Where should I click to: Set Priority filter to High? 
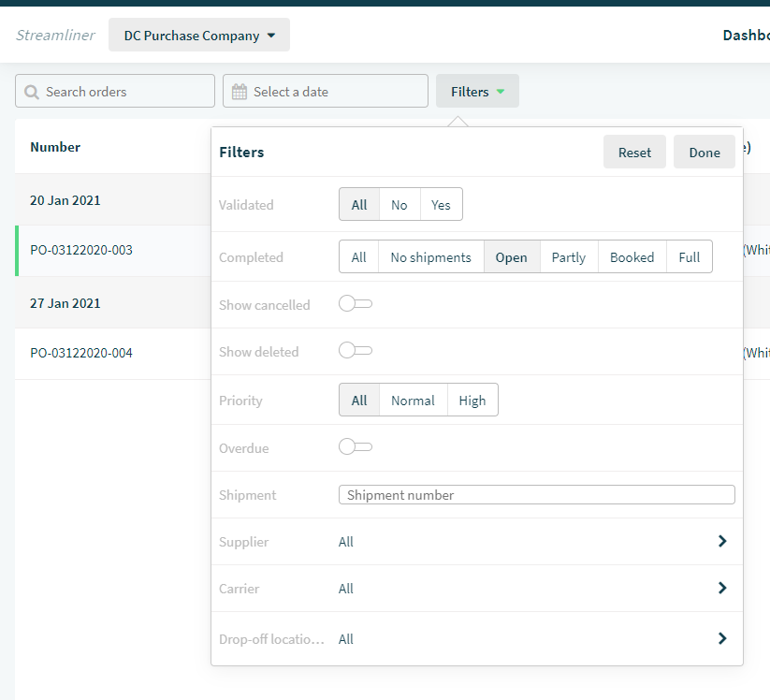tap(472, 400)
